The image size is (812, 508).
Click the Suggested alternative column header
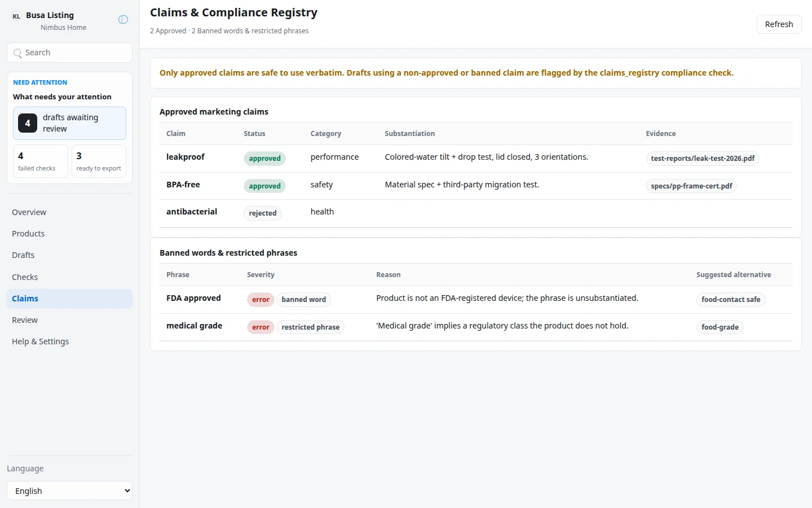[x=734, y=275]
